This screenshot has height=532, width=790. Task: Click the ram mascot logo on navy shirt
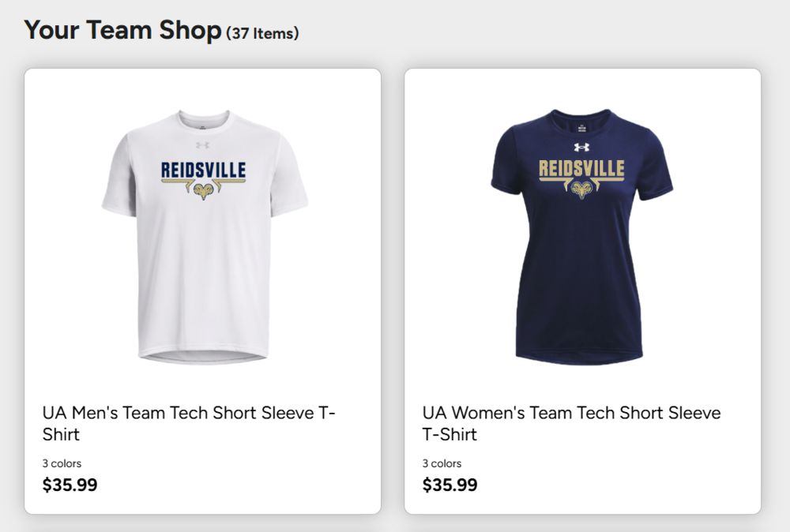582,189
